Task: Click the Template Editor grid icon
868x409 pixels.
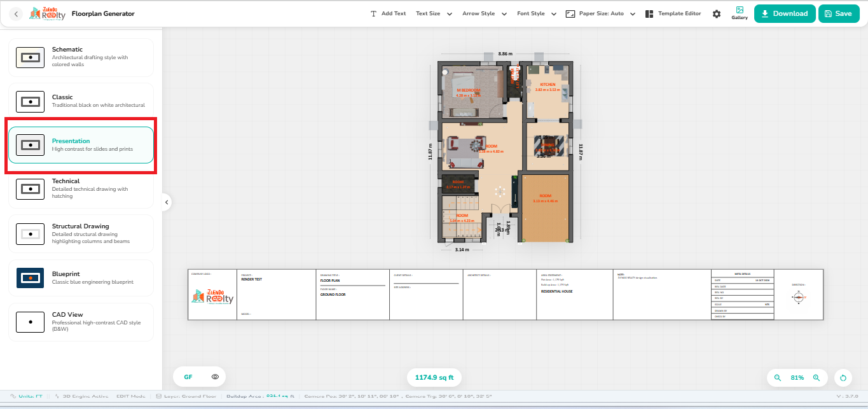Action: pos(649,13)
